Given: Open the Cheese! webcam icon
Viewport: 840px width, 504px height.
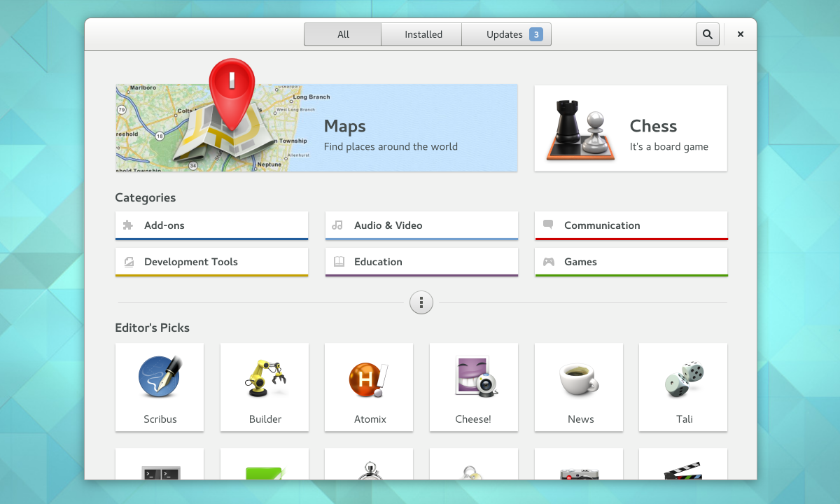Looking at the screenshot, I should pos(475,377).
